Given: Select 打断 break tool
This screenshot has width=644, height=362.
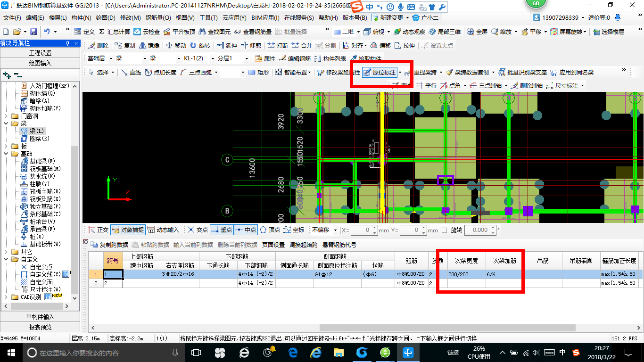Looking at the screenshot, I should click(278, 46).
